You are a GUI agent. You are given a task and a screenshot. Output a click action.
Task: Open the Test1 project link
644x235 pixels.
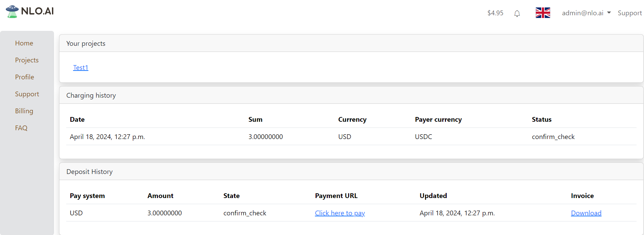[80, 67]
